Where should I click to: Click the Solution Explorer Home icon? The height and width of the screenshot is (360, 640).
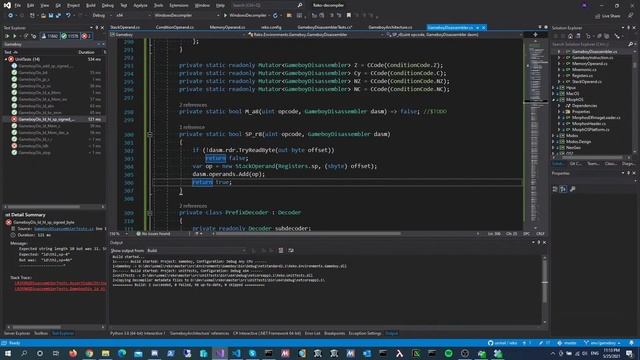coord(570,36)
